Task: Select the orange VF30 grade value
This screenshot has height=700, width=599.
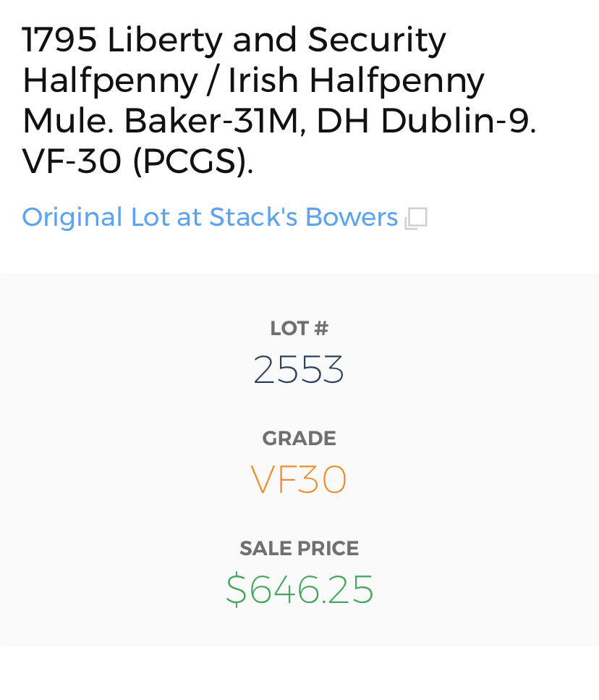Action: [299, 480]
